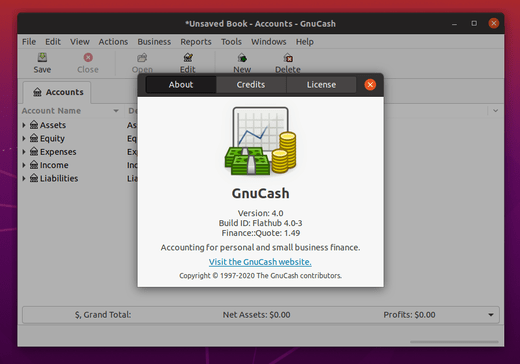Open the Tools menu
Image resolution: width=520 pixels, height=364 pixels.
point(231,42)
